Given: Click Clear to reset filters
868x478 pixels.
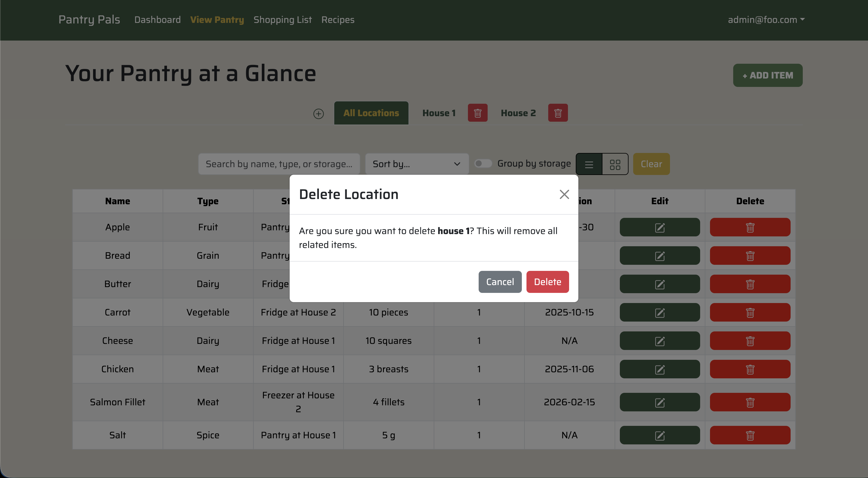Looking at the screenshot, I should [651, 164].
